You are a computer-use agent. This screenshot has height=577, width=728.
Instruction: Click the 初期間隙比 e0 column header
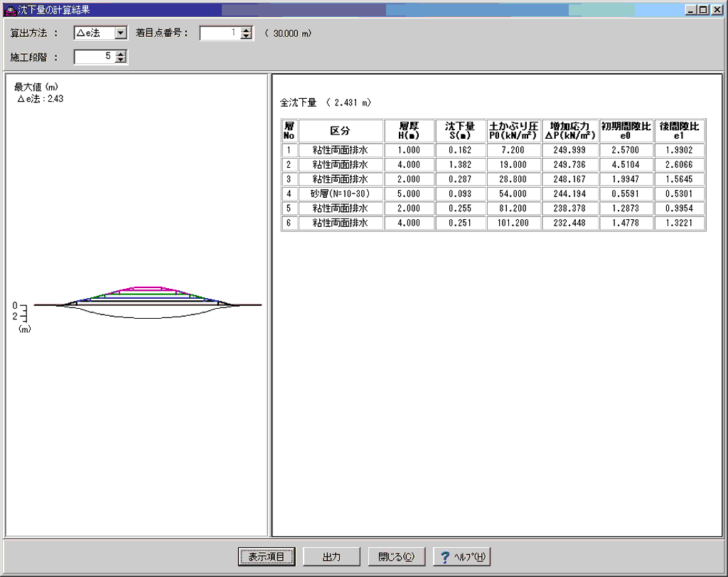626,130
